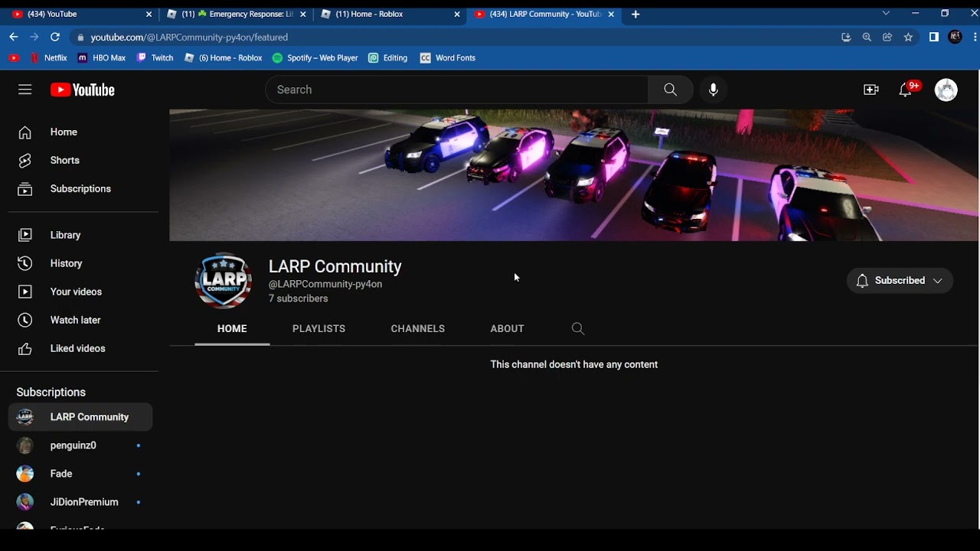Close the LARP Community browser tab
This screenshot has width=980, height=551.
pos(611,15)
